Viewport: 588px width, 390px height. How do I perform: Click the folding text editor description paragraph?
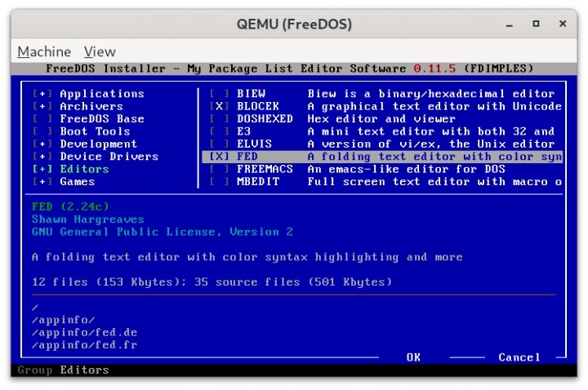point(247,257)
